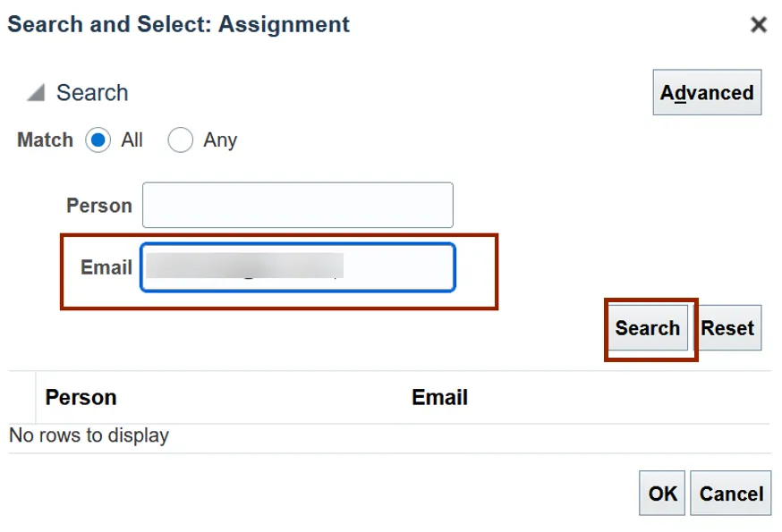782x532 pixels.
Task: Click the empty row selector header cell
Action: coord(21,397)
